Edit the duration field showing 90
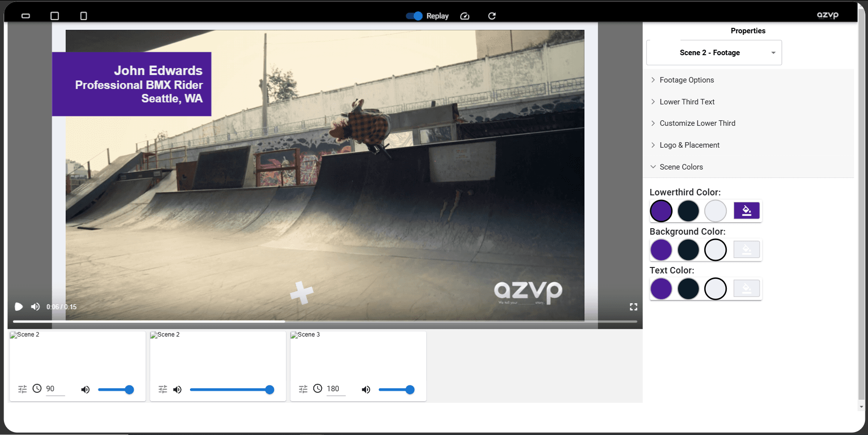The image size is (868, 435). 55,389
